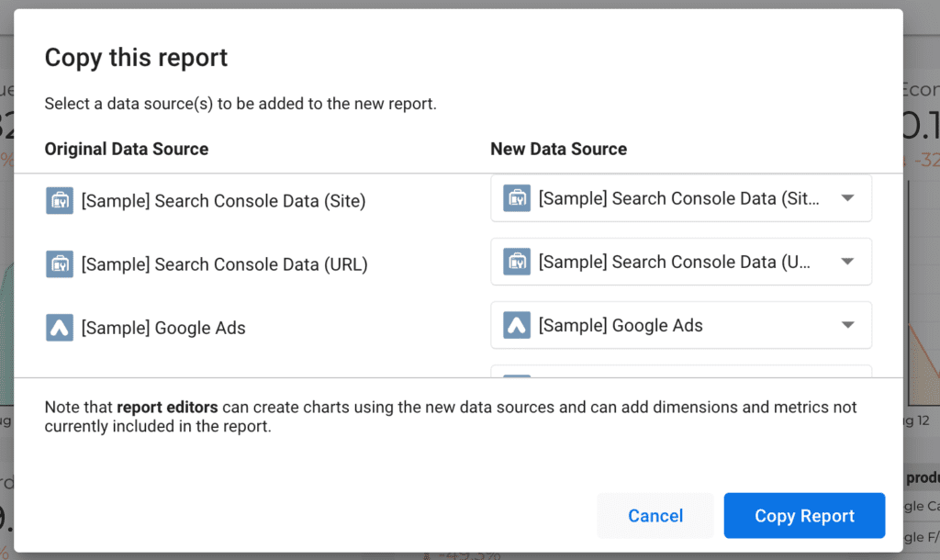Open the Search Console Data (Sit... dropdown
The width and height of the screenshot is (940, 560).
(681, 198)
